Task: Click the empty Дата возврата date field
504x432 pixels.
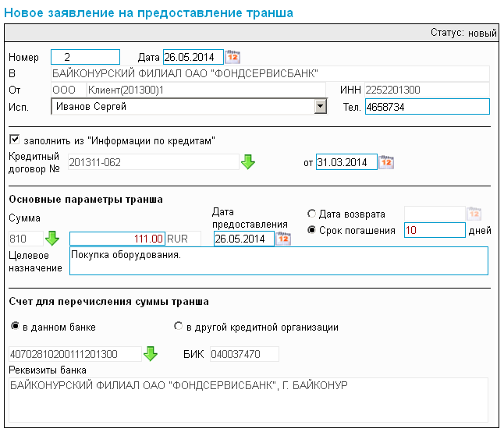Action: click(x=435, y=214)
